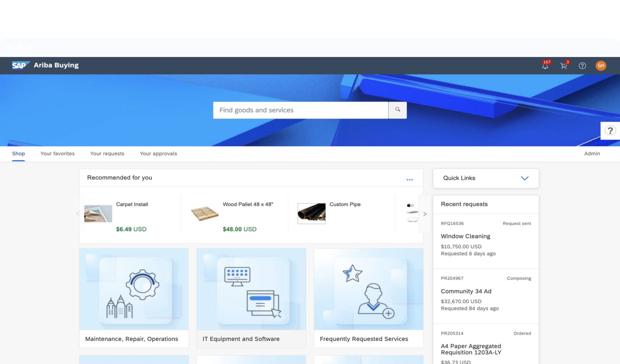Open notifications bell showing 167 alerts
This screenshot has height=364, width=620.
(544, 66)
